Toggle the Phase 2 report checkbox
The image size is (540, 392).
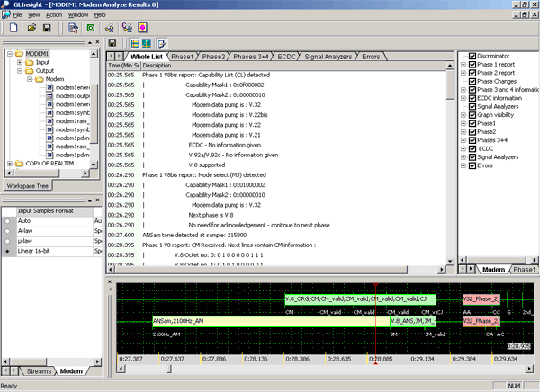point(472,73)
